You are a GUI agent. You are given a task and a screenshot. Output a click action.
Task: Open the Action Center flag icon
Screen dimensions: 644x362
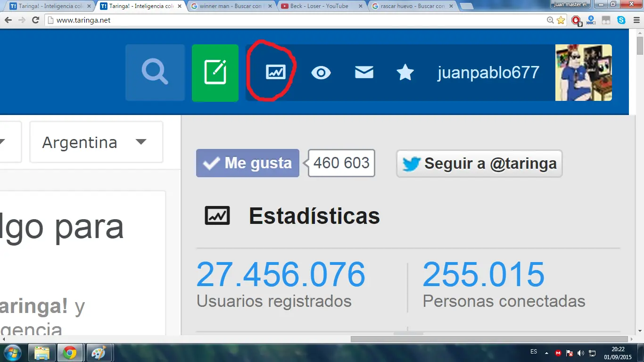570,353
